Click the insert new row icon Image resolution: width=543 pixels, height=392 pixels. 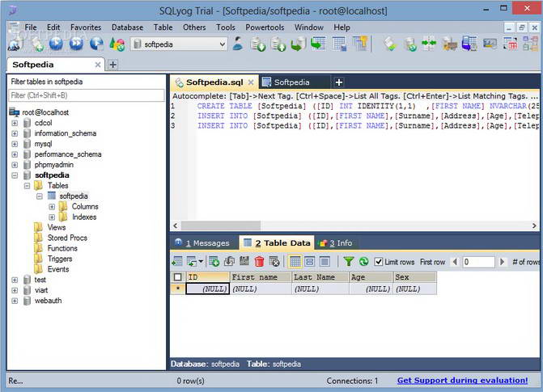tap(214, 262)
